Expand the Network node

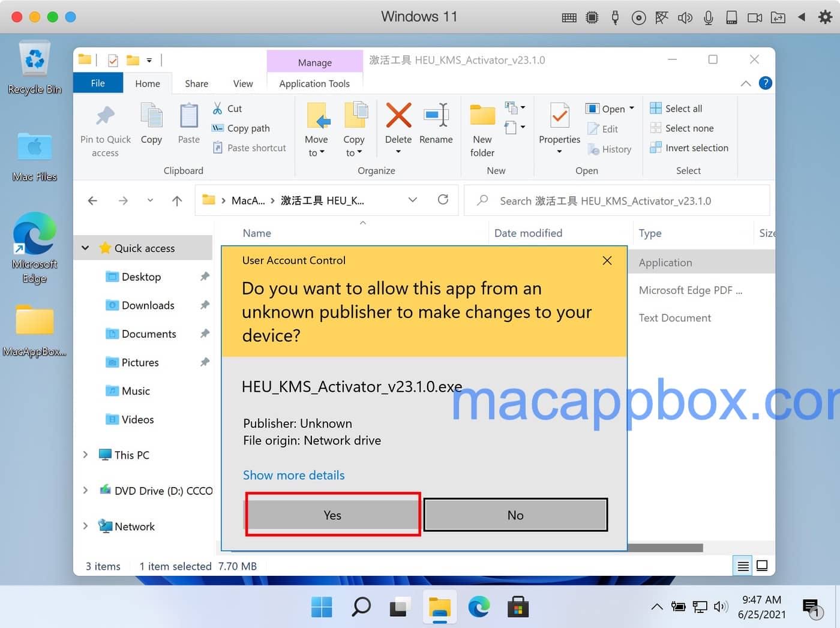tap(85, 526)
